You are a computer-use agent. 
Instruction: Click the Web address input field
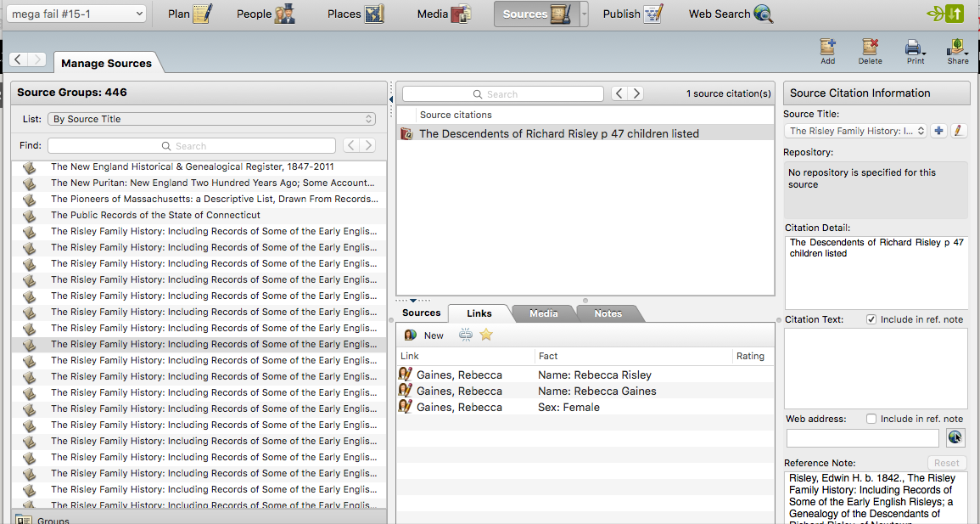[x=862, y=438]
